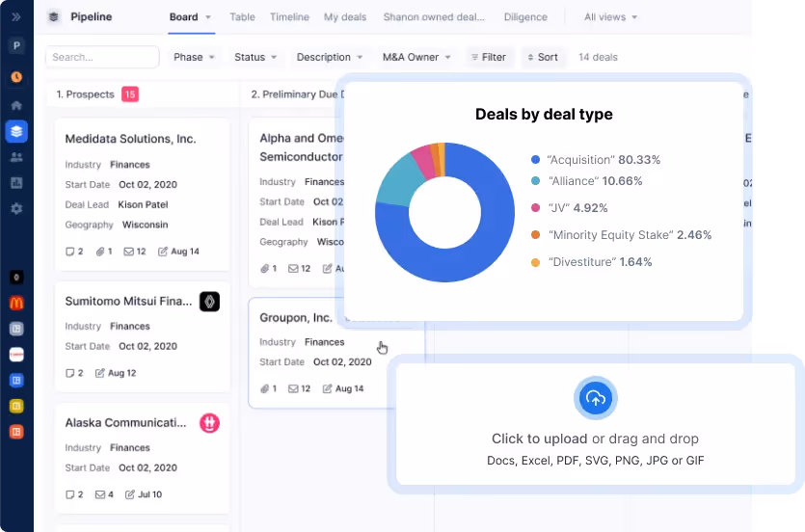Click the Sumitomo Mitsui card logo icon
Viewport: 805px width, 532px height.
point(209,302)
